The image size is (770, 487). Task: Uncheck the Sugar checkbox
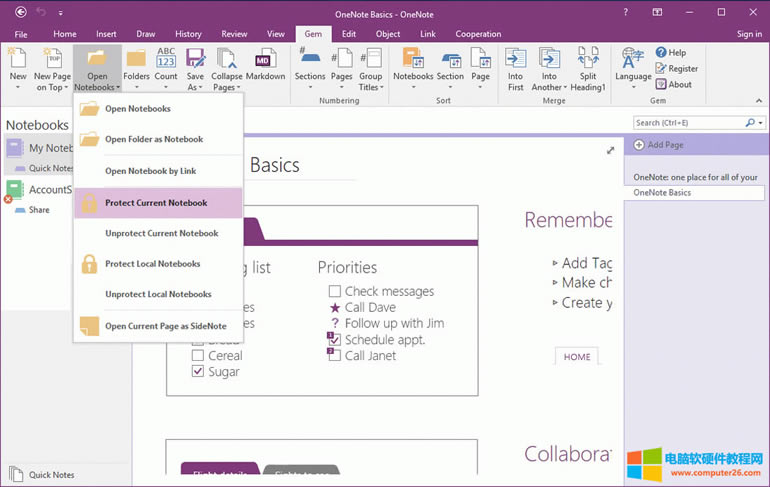pyautogui.click(x=198, y=371)
